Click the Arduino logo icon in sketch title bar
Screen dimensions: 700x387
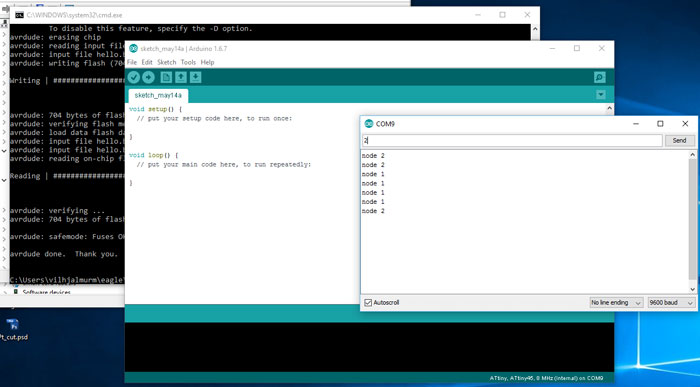(x=133, y=48)
